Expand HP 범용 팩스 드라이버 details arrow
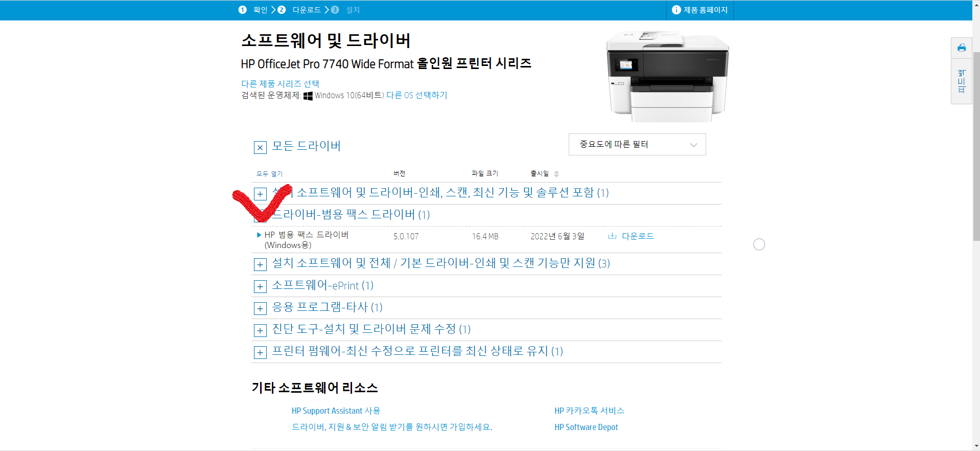Image resolution: width=980 pixels, height=451 pixels. coord(259,235)
